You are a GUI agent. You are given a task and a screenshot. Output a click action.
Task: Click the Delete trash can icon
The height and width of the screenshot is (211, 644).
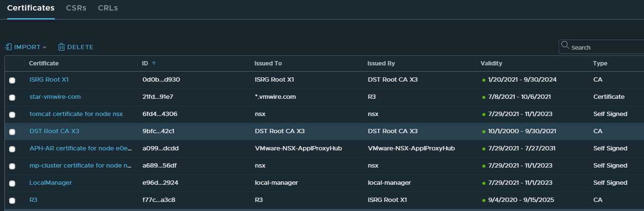point(61,47)
